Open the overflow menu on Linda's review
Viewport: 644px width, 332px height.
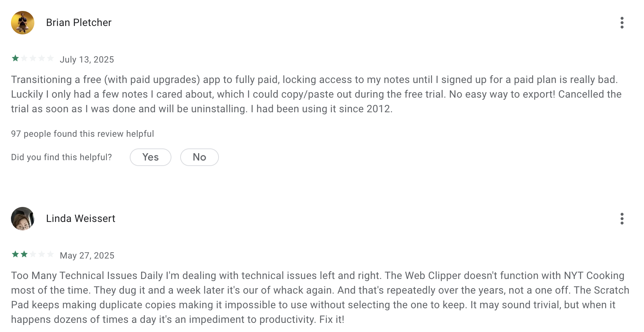click(622, 219)
